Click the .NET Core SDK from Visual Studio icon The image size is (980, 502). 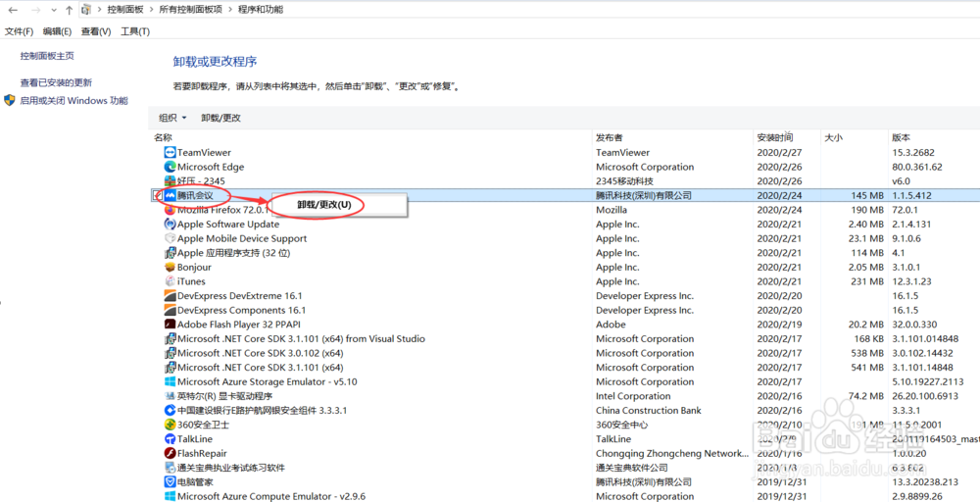pyautogui.click(x=170, y=339)
